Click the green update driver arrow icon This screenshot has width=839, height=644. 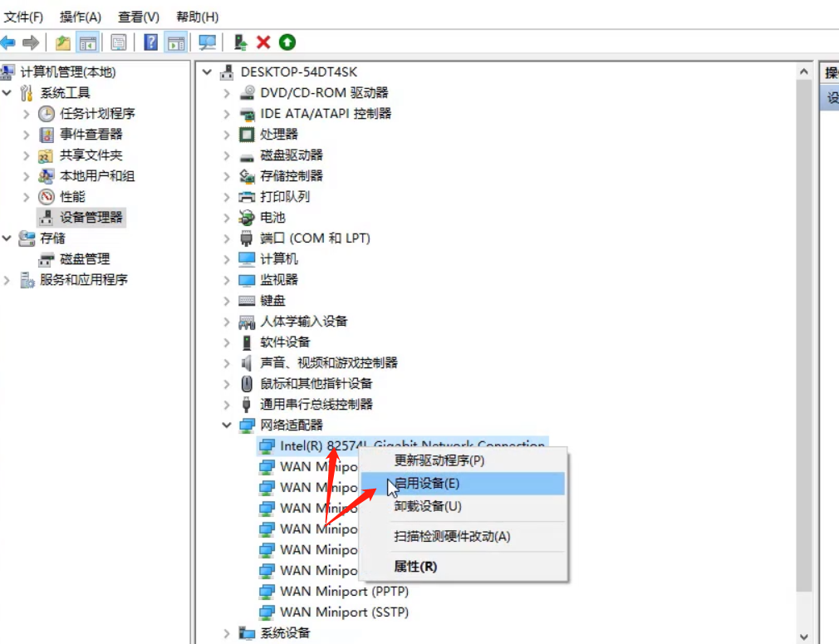point(285,42)
